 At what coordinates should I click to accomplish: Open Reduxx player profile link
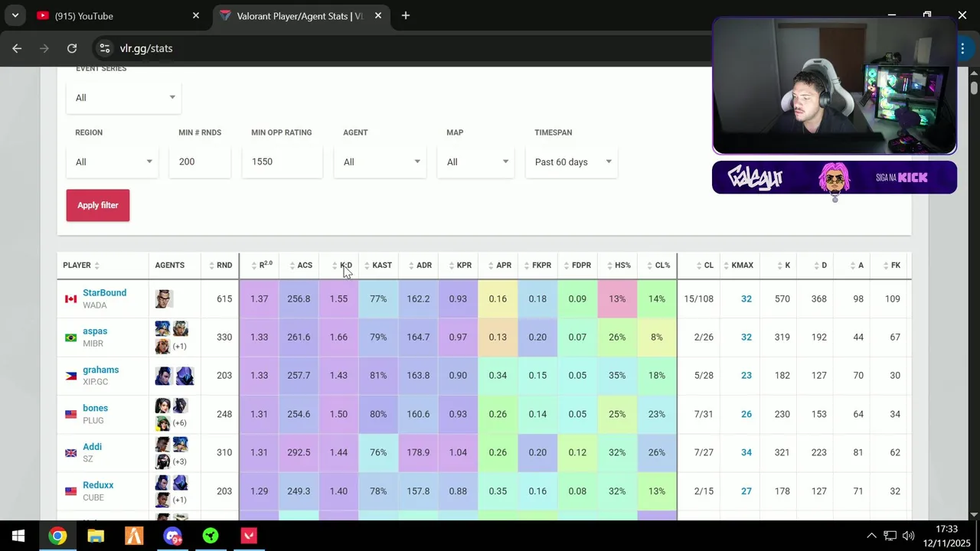pos(98,485)
